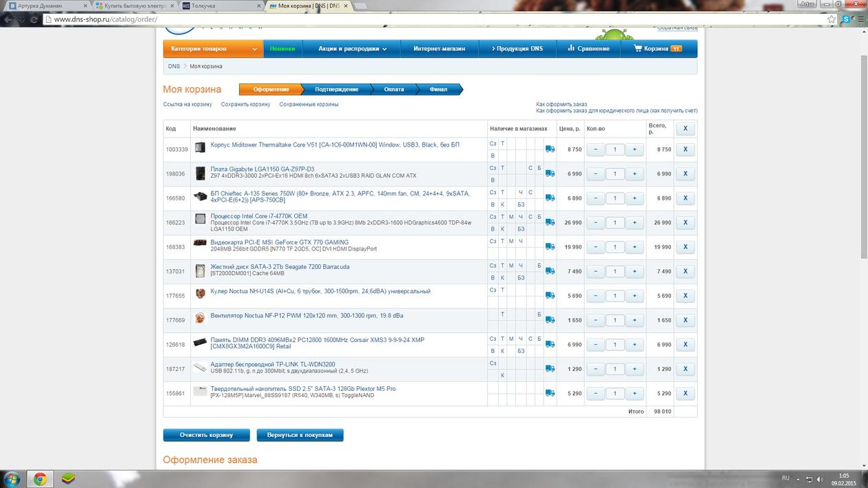Remove Gigabyte GA-Z97P-D3 board from cart
The width and height of the screenshot is (868, 488).
click(x=685, y=173)
